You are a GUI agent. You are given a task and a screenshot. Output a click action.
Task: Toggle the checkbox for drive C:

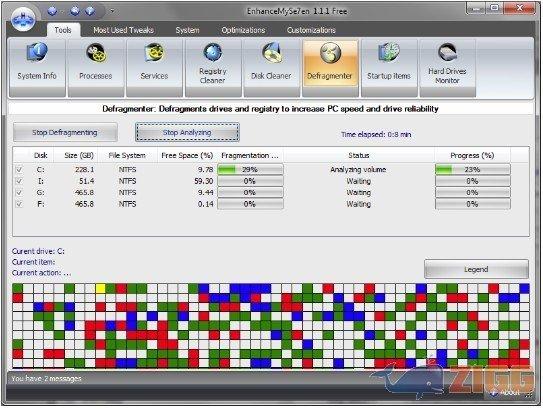(19, 170)
